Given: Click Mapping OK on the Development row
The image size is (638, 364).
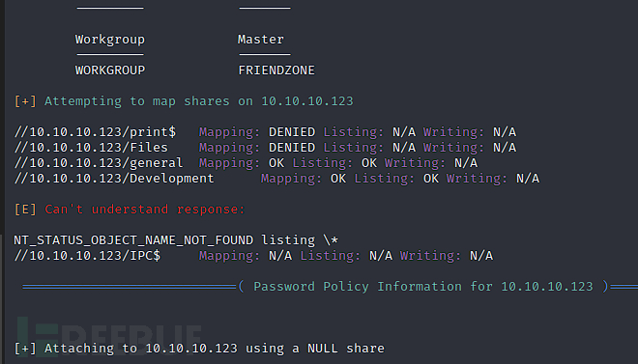Looking at the screenshot, I should click(338, 179).
